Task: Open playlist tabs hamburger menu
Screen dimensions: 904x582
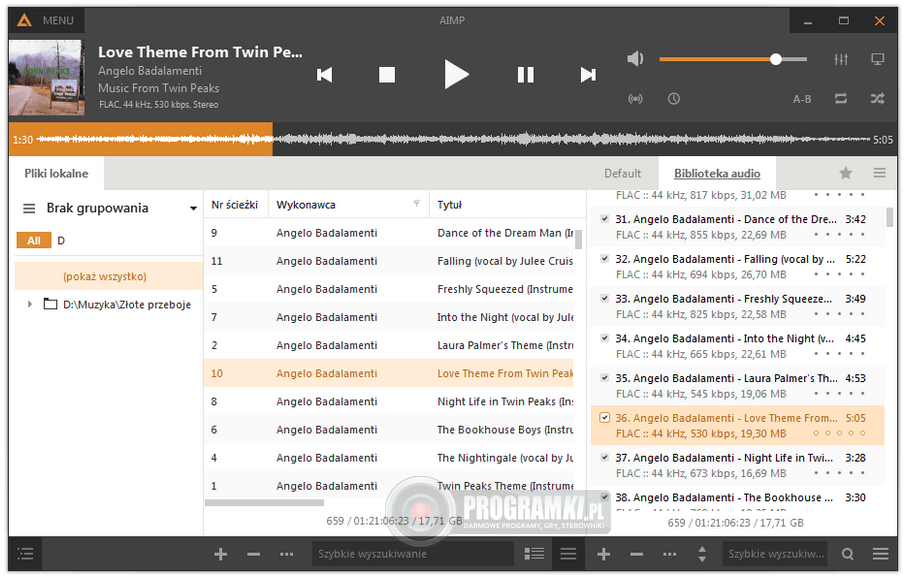Action: [879, 173]
